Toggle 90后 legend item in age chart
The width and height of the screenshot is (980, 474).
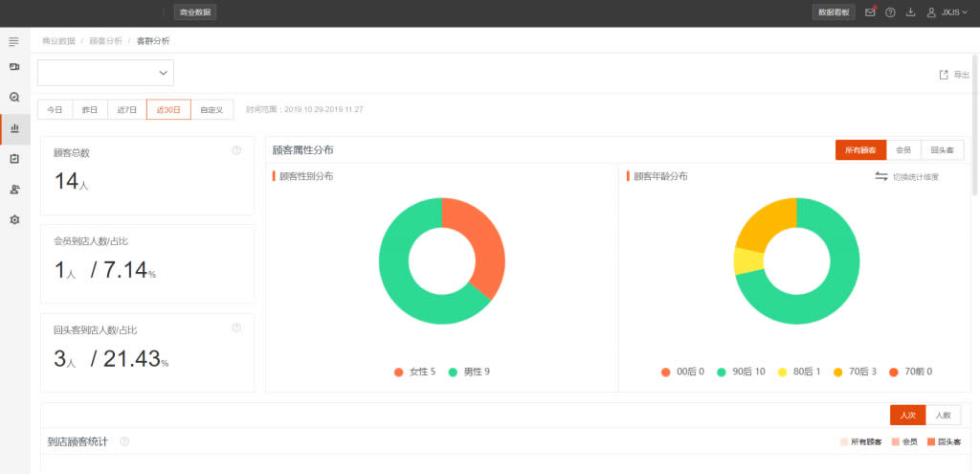point(740,372)
